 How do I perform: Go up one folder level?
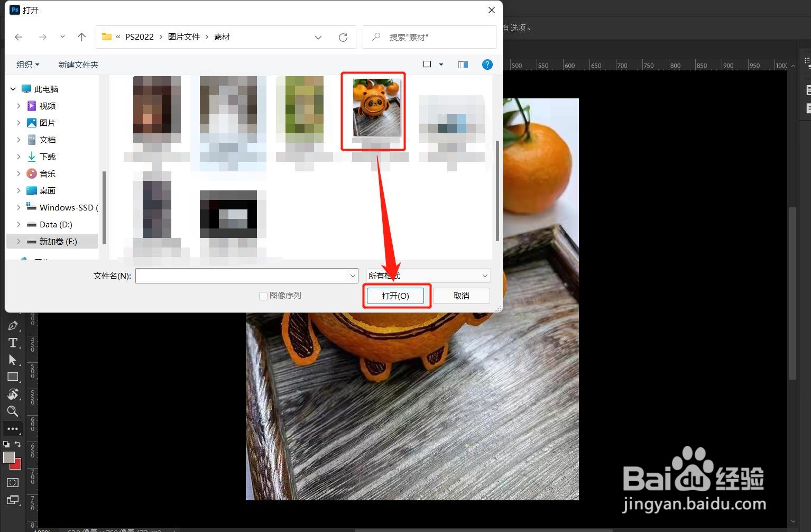tap(81, 37)
